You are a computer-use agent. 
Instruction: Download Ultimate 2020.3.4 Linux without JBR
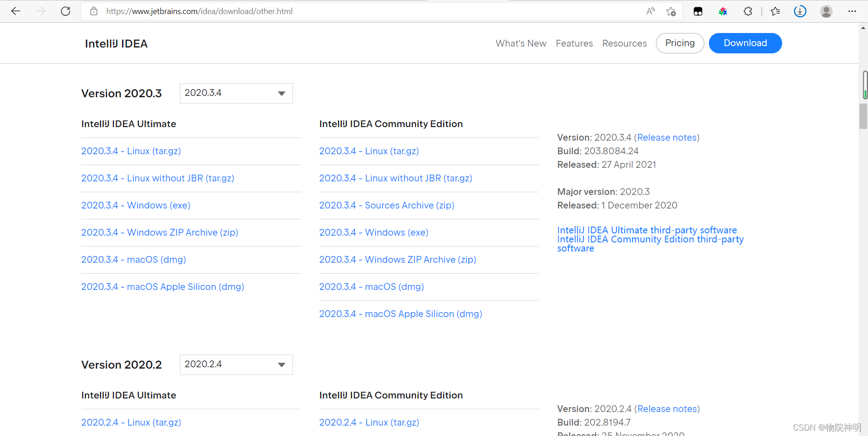pyautogui.click(x=158, y=178)
